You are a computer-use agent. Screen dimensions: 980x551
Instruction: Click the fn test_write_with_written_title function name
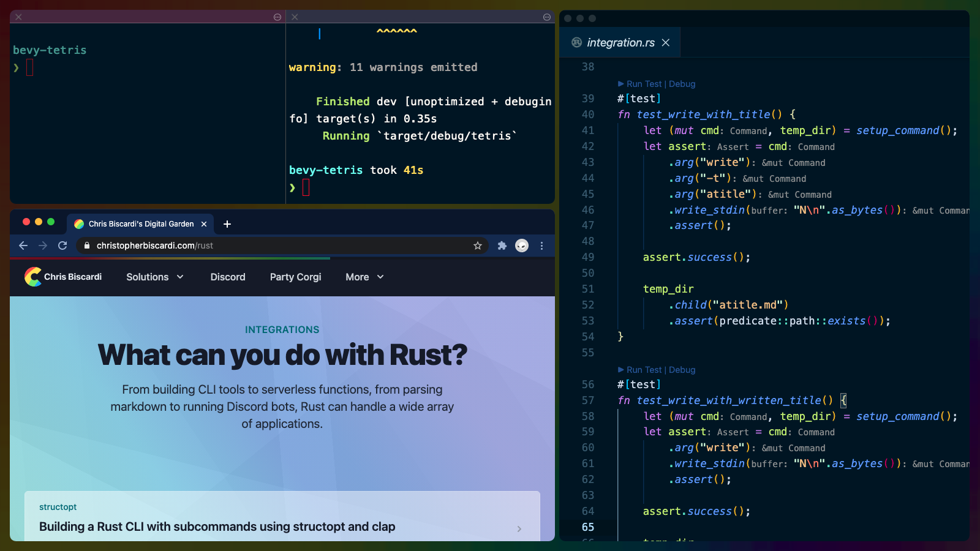pos(729,400)
